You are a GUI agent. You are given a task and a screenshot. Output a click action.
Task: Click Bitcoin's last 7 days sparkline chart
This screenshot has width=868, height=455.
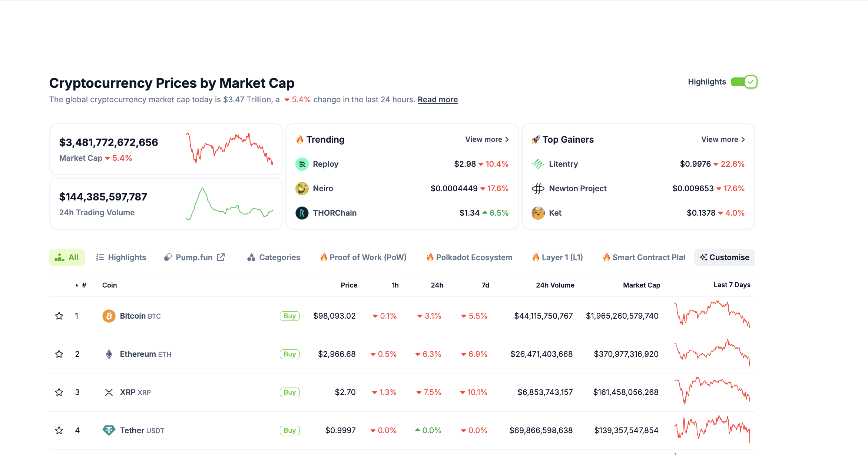[712, 315]
